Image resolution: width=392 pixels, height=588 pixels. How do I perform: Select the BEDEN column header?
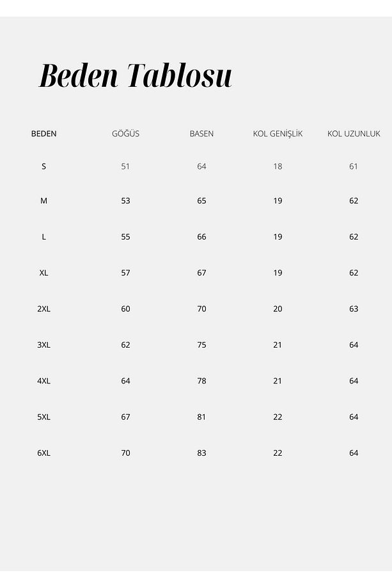[44, 134]
